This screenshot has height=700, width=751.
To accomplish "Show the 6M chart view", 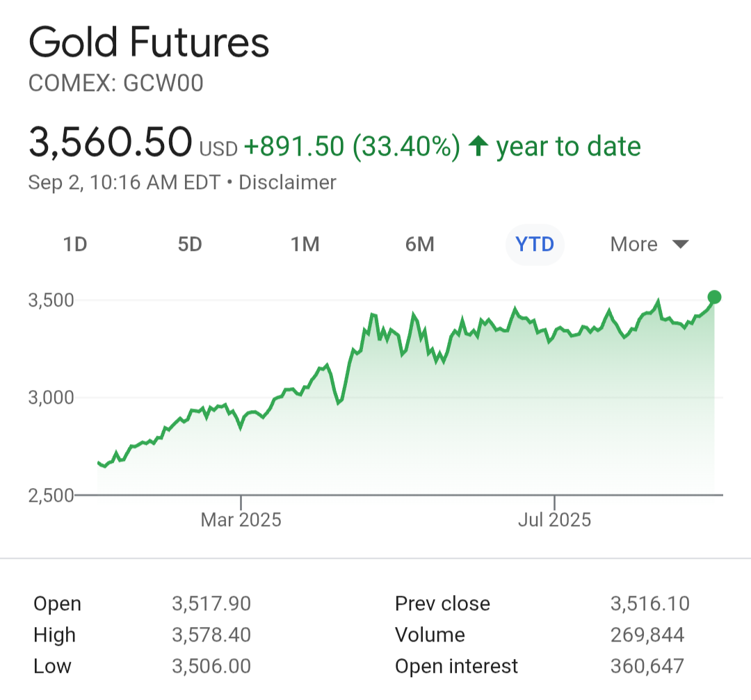I will pos(420,245).
